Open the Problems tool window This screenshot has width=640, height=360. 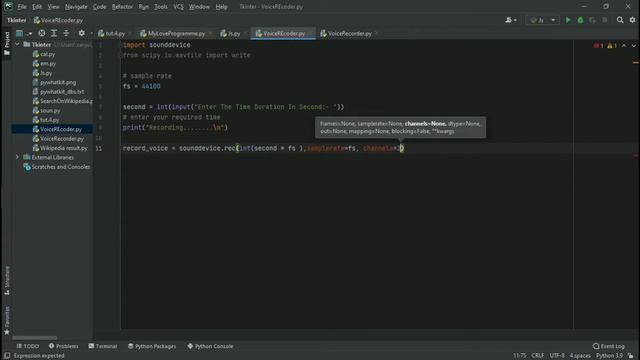(x=63, y=346)
